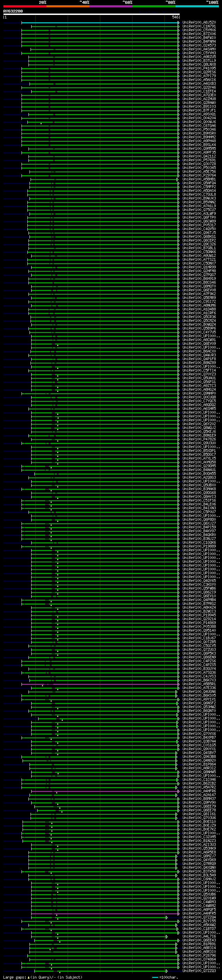Click hit label UniRef100_B6H919
The width and height of the screenshot is (222, 980).
tap(199, 279)
